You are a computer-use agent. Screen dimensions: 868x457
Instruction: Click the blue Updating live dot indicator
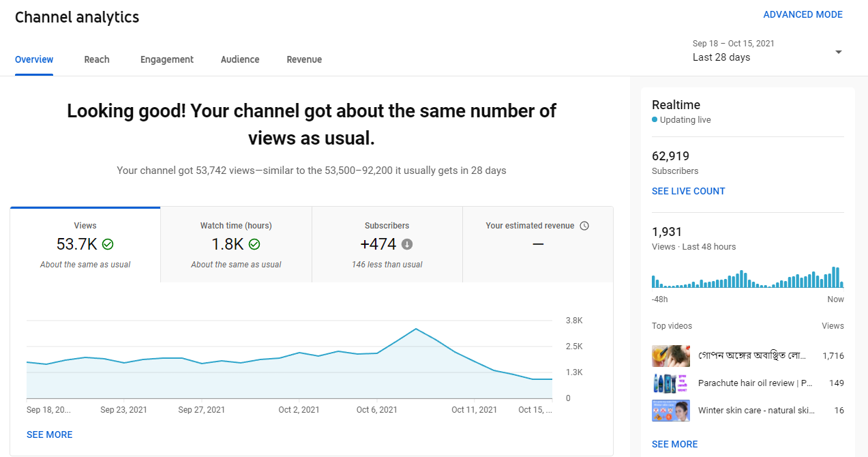coord(655,120)
